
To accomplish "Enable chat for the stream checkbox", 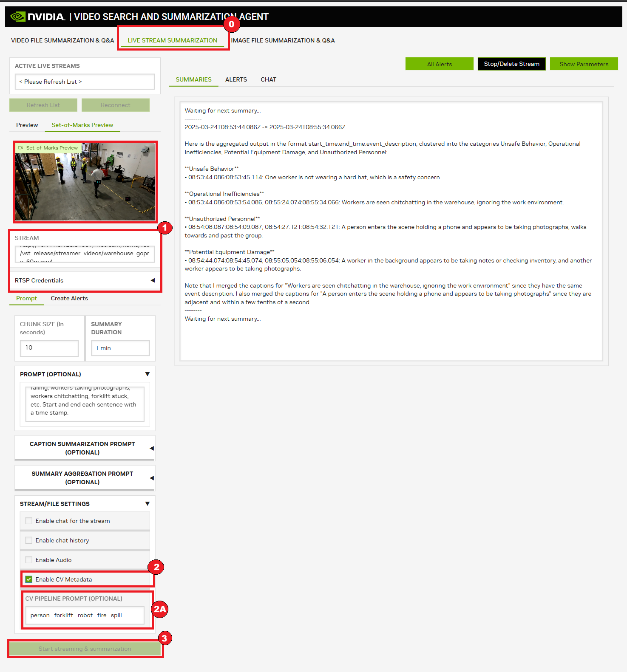I will coord(29,521).
